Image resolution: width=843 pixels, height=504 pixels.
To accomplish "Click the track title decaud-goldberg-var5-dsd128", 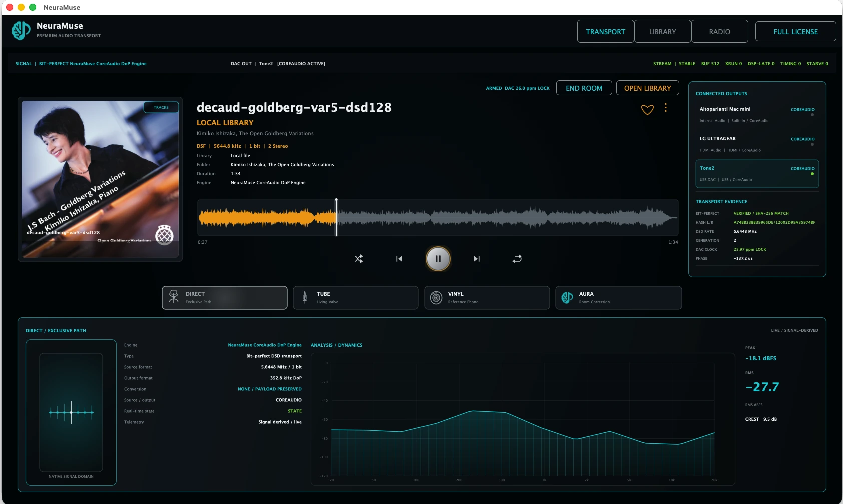I will point(294,107).
